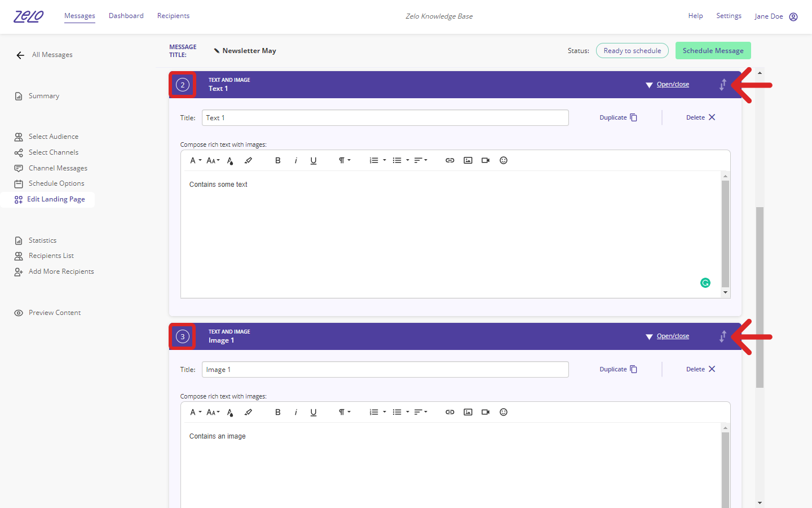Toggle underline in Image 1 editor
Viewport: 812px width, 508px height.
tap(314, 412)
